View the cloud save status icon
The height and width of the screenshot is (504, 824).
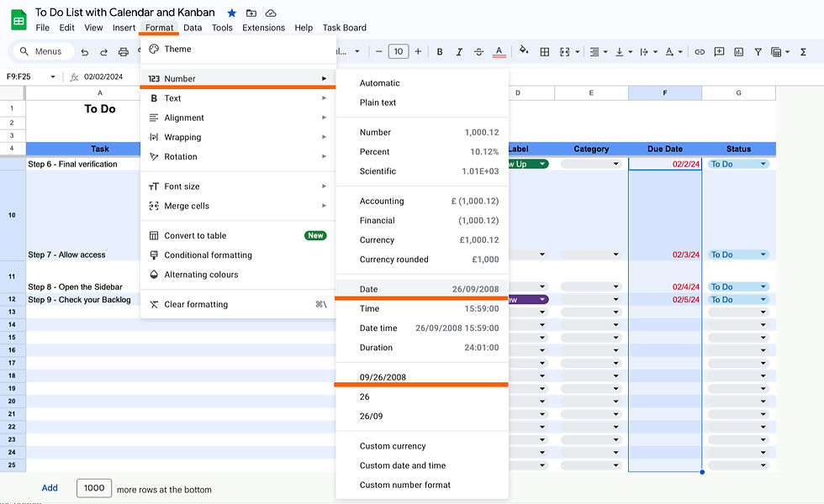click(x=271, y=13)
